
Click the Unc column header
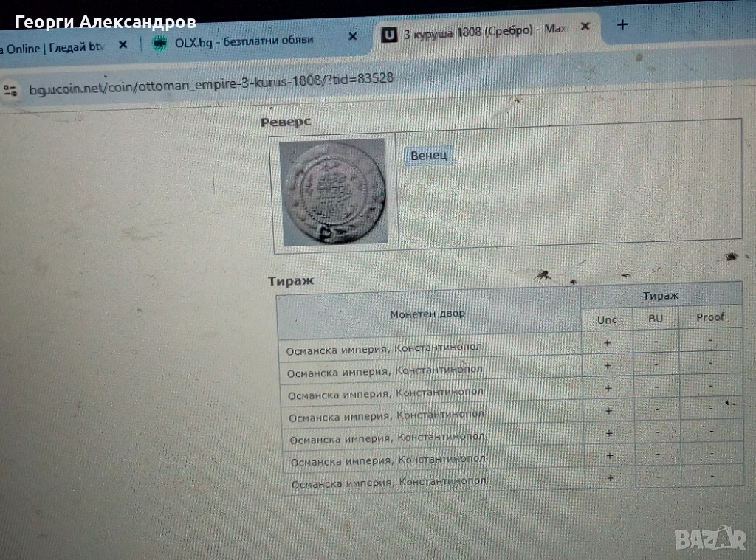tap(607, 319)
